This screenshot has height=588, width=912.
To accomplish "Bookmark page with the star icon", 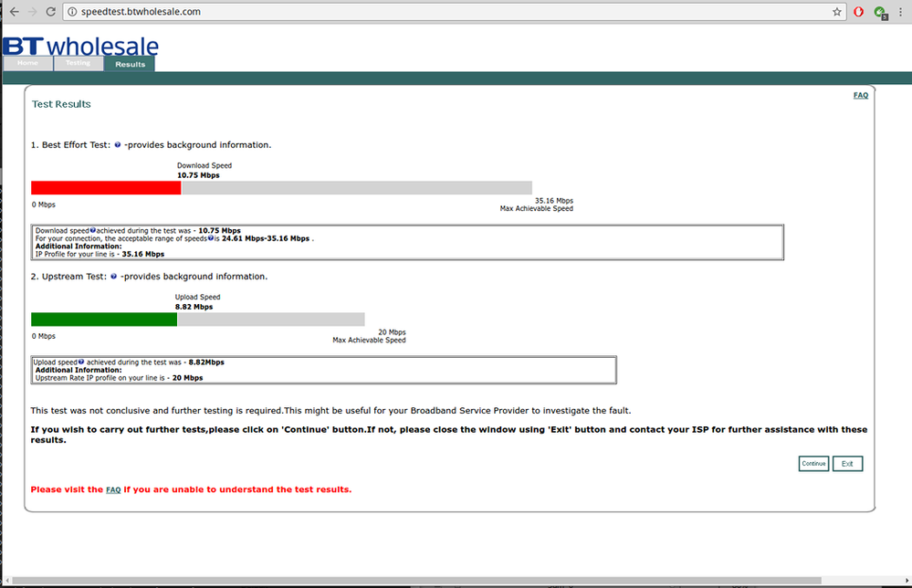I will coord(836,12).
